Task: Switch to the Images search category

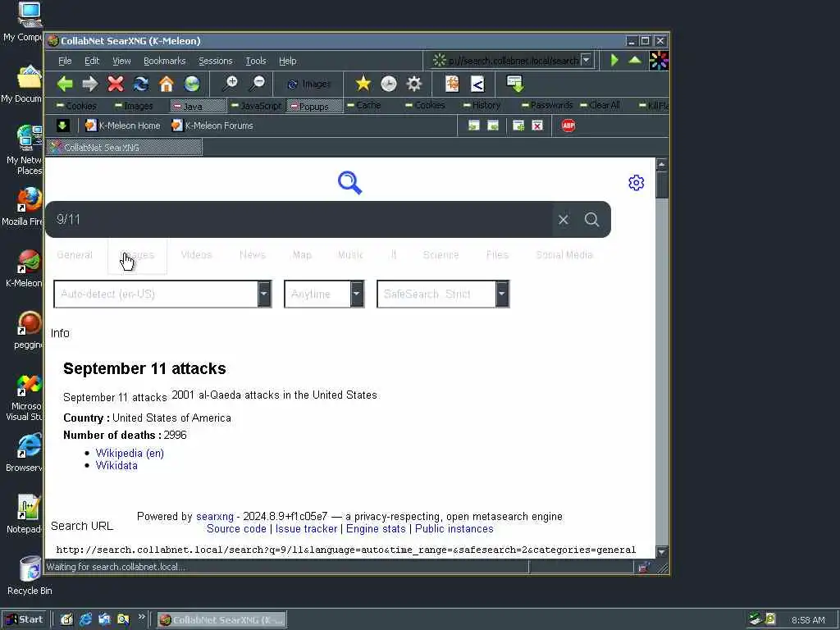Action: point(137,256)
